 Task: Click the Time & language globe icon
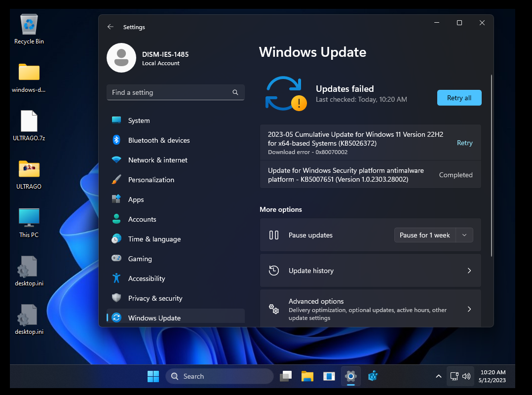[x=116, y=238]
